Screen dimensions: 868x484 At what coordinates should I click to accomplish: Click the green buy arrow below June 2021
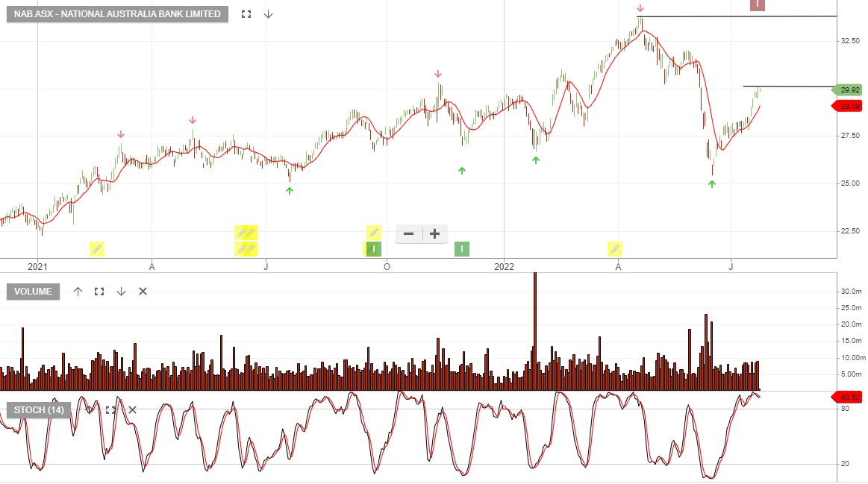(290, 192)
